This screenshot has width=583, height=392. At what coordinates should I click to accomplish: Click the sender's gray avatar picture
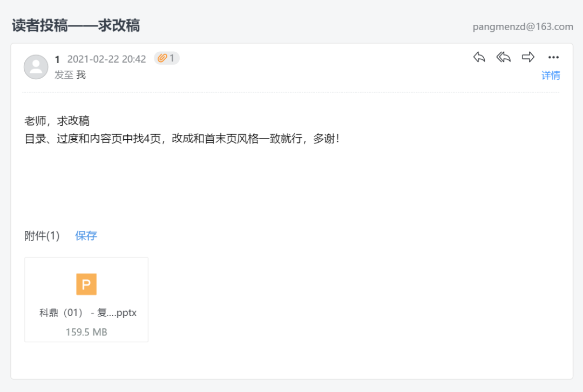click(36, 67)
